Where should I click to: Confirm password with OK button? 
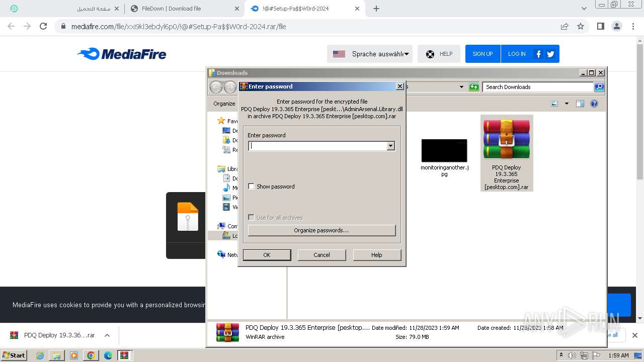(x=267, y=255)
